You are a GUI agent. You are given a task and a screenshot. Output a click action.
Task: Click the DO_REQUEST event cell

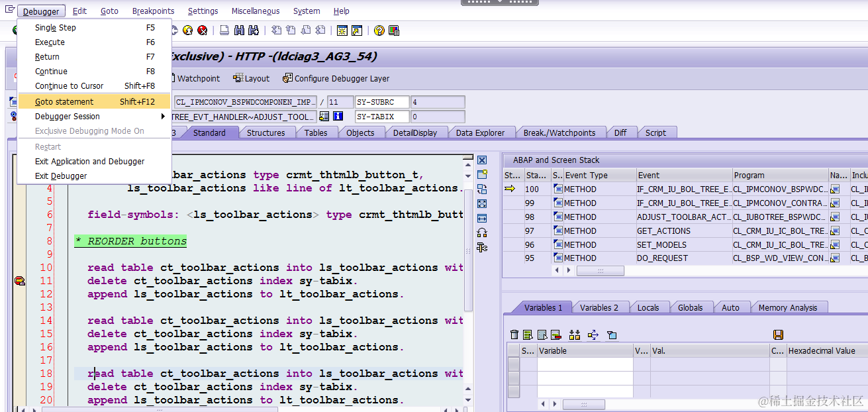coord(683,258)
